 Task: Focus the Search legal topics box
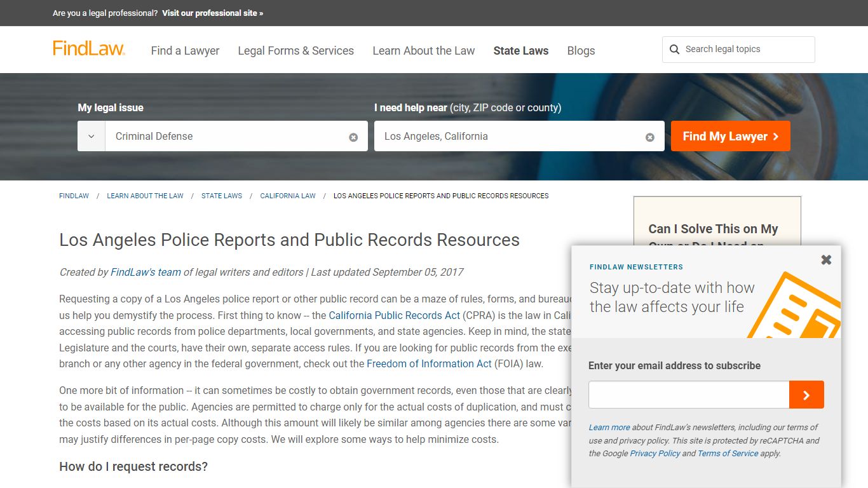[738, 50]
